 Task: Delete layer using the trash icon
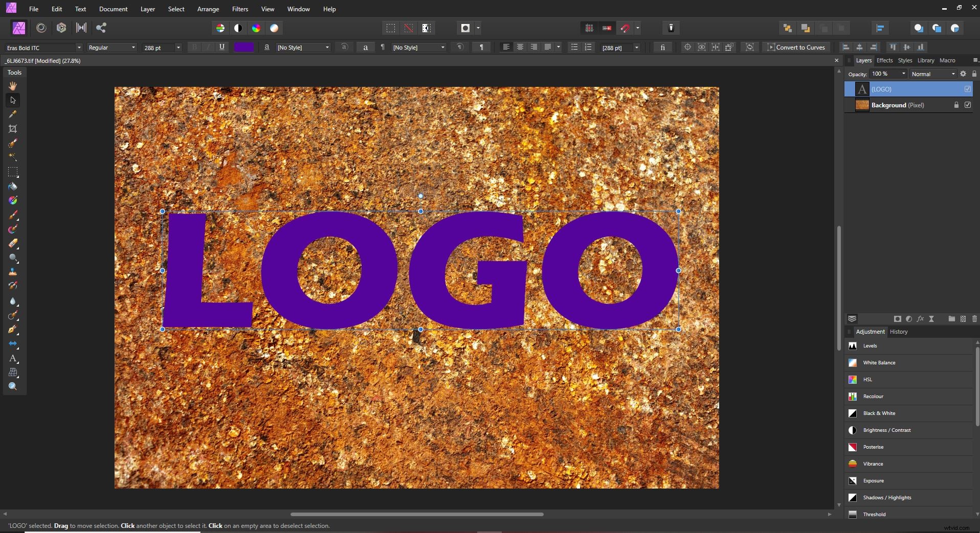coord(974,318)
